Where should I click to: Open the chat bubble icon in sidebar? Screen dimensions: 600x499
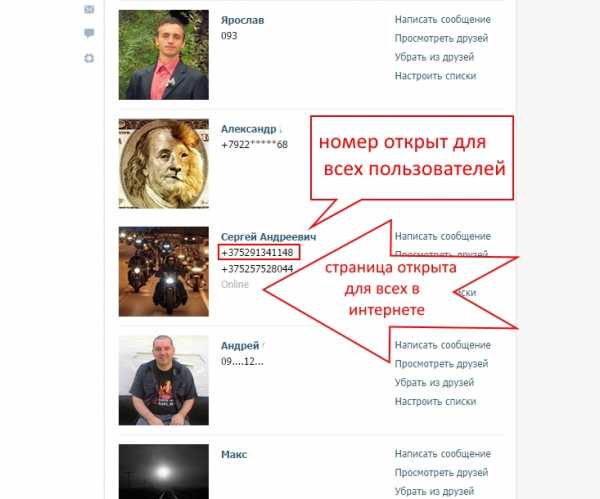[89, 33]
